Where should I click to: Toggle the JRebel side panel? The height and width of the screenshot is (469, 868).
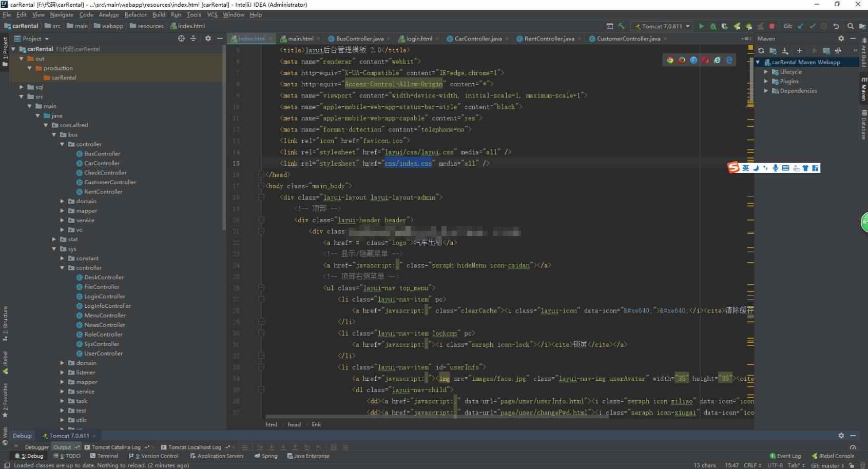tap(5, 363)
